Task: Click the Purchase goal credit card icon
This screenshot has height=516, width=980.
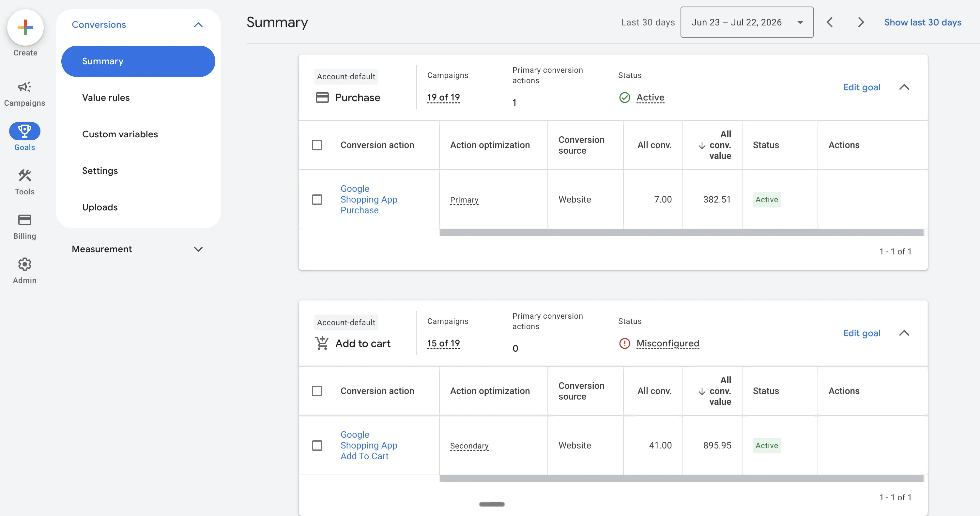Action: (322, 98)
